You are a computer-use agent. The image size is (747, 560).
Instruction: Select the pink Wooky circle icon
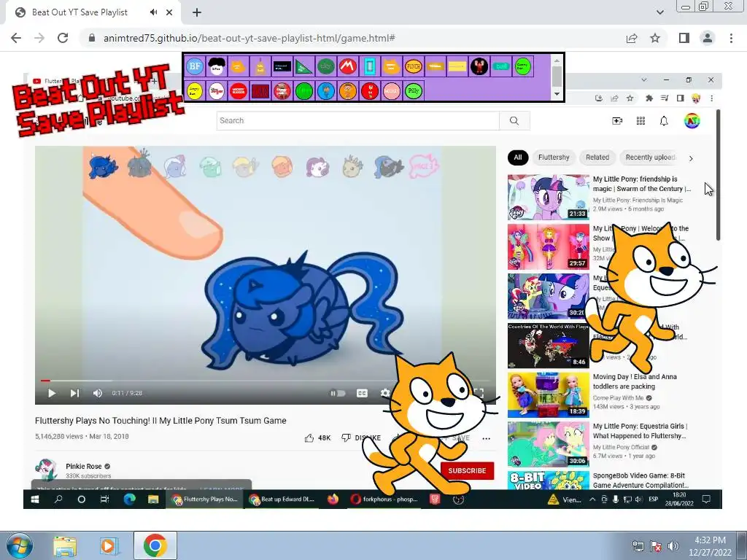tap(392, 90)
